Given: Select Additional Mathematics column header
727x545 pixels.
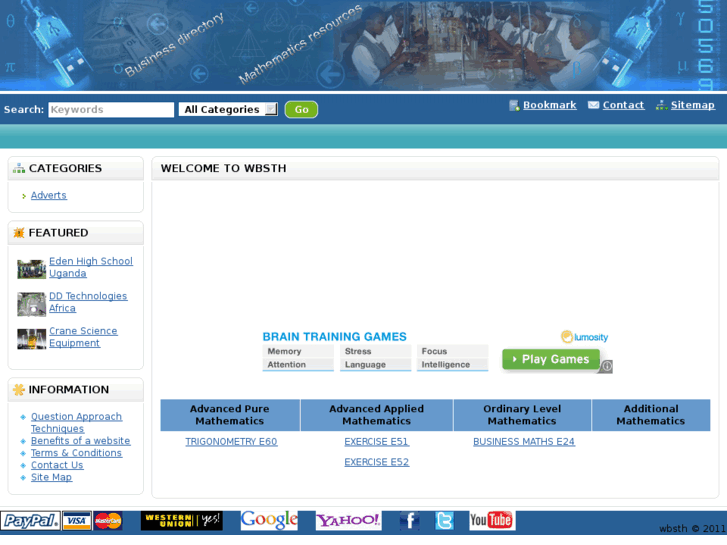Looking at the screenshot, I should pyautogui.click(x=651, y=415).
